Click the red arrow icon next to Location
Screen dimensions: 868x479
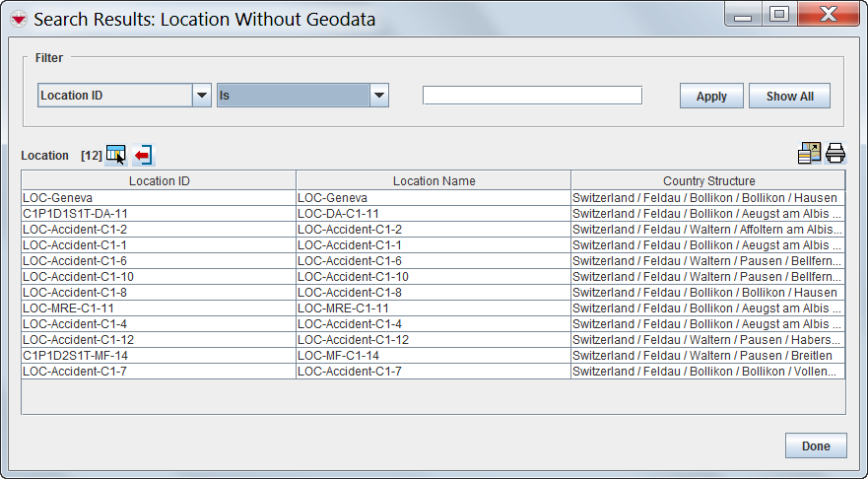click(x=144, y=155)
